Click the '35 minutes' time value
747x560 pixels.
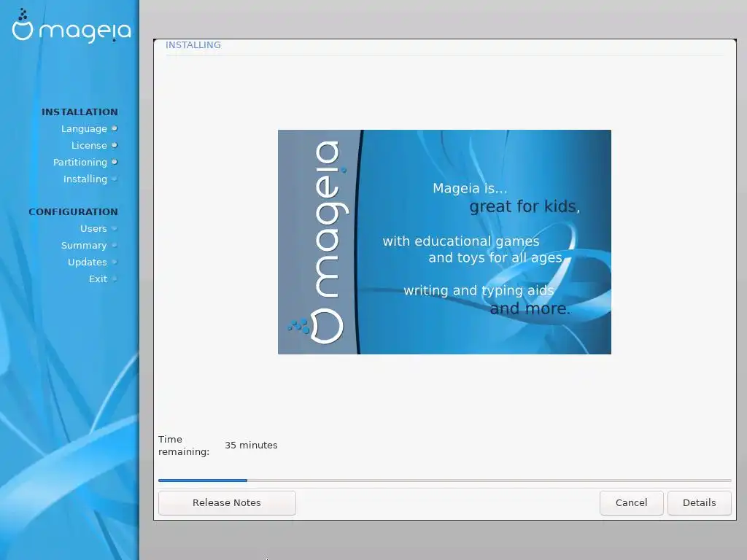pyautogui.click(x=251, y=446)
